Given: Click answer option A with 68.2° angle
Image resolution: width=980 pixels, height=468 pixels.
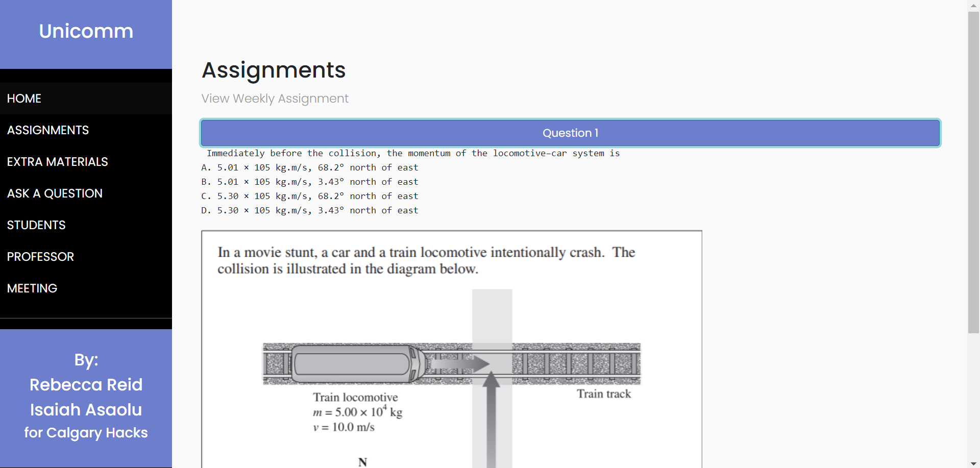Looking at the screenshot, I should pyautogui.click(x=309, y=167).
